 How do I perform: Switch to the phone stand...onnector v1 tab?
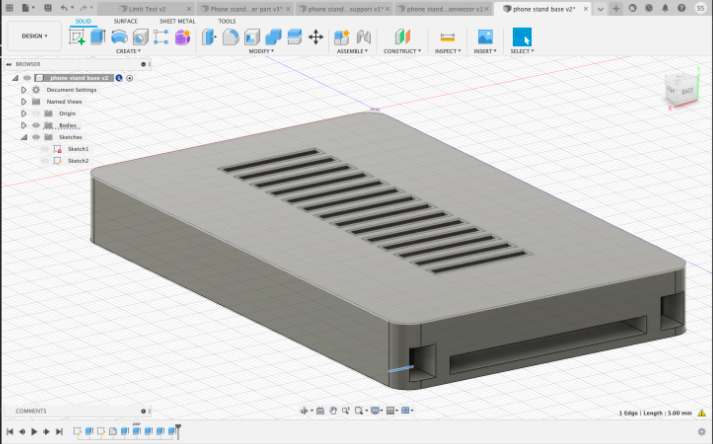[444, 9]
